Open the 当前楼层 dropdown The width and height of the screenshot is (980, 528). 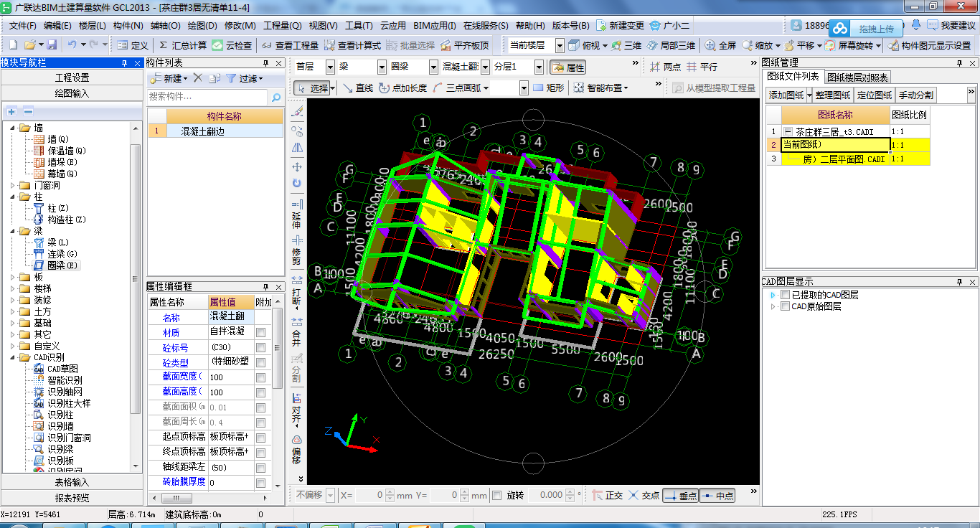point(560,45)
